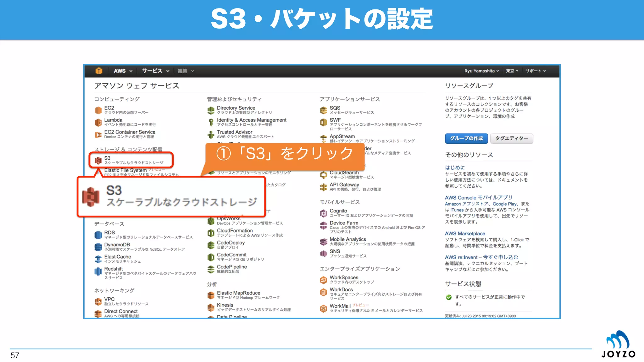Click the CodeDeploy icon
This screenshot has height=362, width=644.
211,245
